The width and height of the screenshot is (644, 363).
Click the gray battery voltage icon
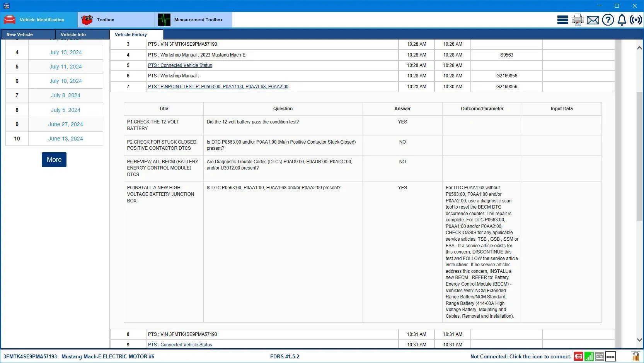pyautogui.click(x=599, y=356)
